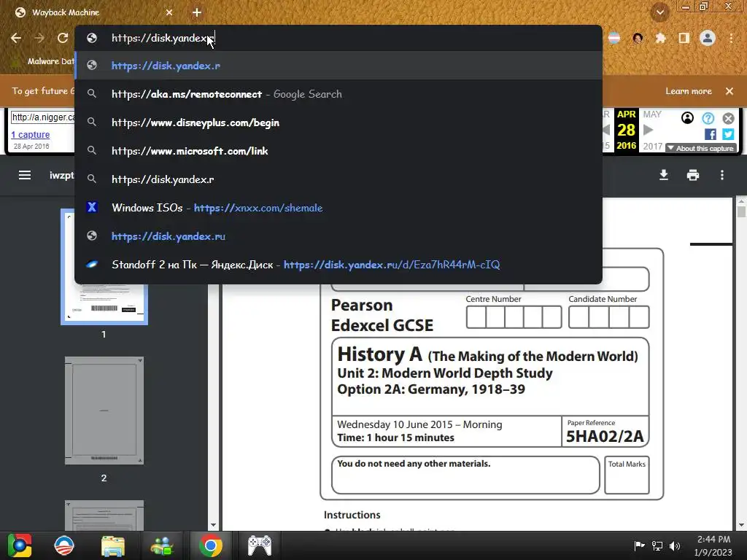Expand the About this capture dropdown

[700, 148]
